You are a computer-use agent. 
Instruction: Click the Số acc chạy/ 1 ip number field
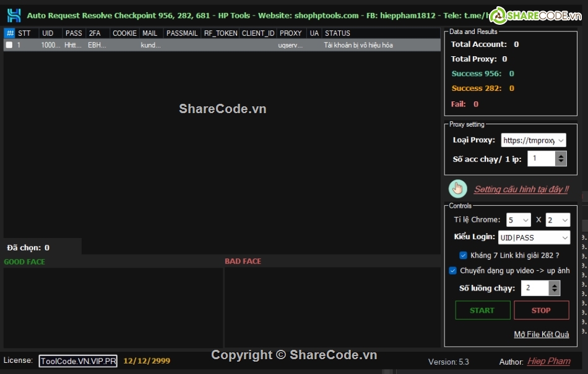pyautogui.click(x=541, y=158)
